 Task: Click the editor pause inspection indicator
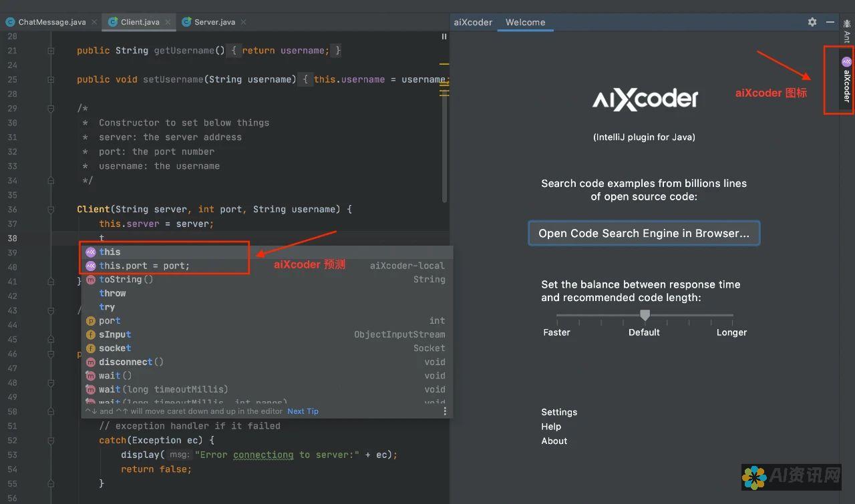tap(444, 37)
